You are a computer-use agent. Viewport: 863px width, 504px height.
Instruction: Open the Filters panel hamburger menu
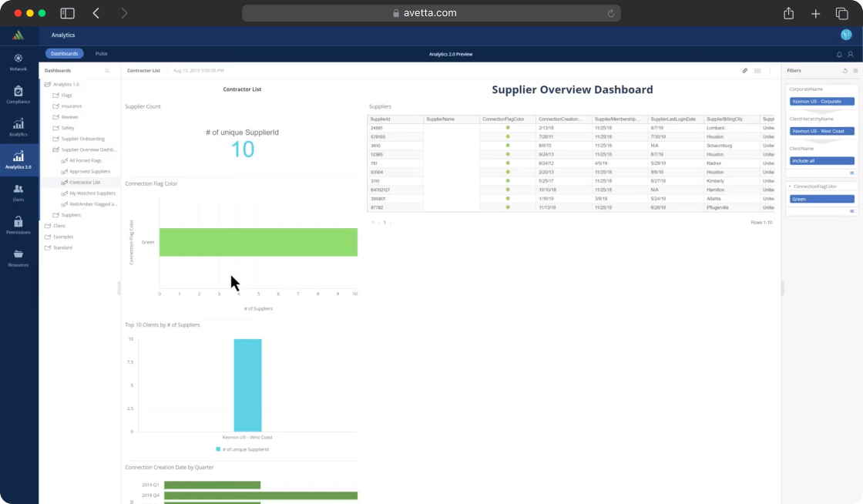[855, 70]
